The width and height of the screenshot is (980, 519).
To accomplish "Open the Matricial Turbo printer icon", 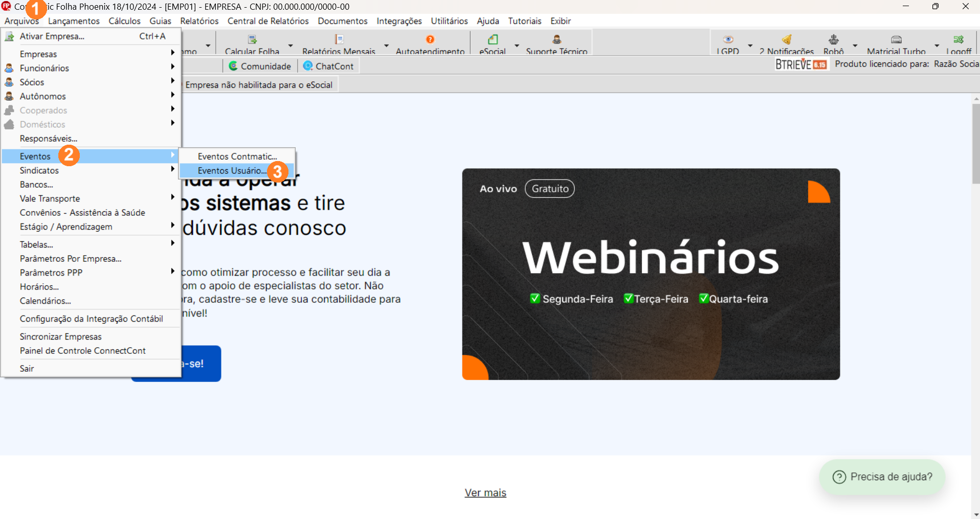I will (x=896, y=40).
